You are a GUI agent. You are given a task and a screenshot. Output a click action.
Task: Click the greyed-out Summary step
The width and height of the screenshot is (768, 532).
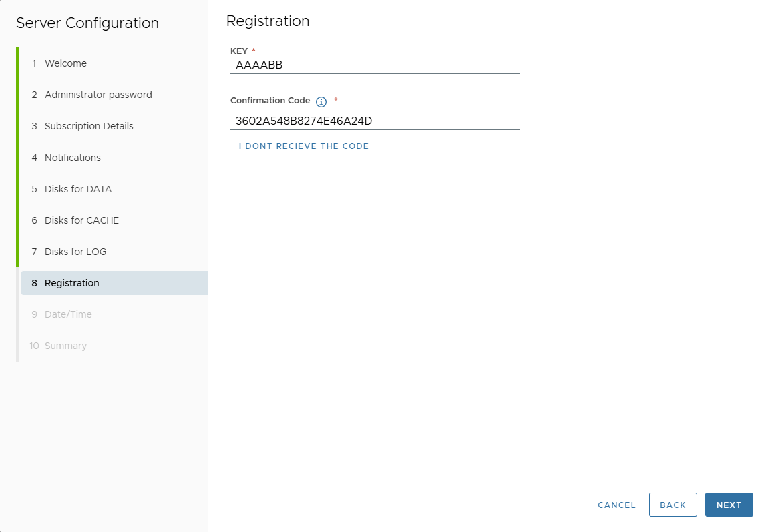65,346
